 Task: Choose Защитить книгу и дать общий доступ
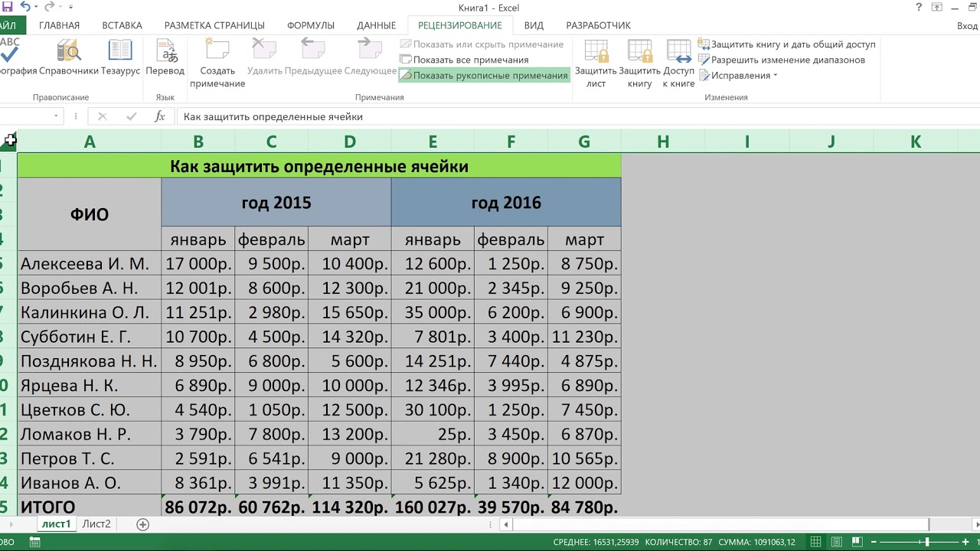tap(786, 44)
